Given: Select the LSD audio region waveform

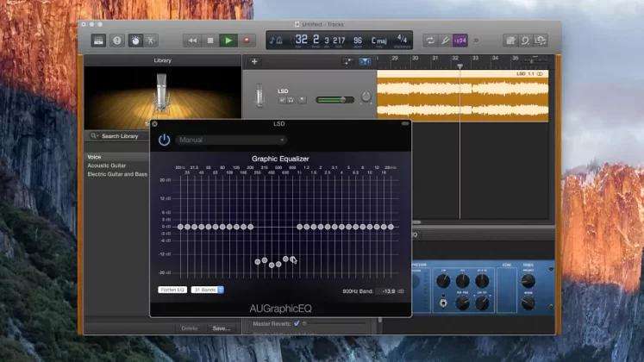Looking at the screenshot, I should click(462, 98).
